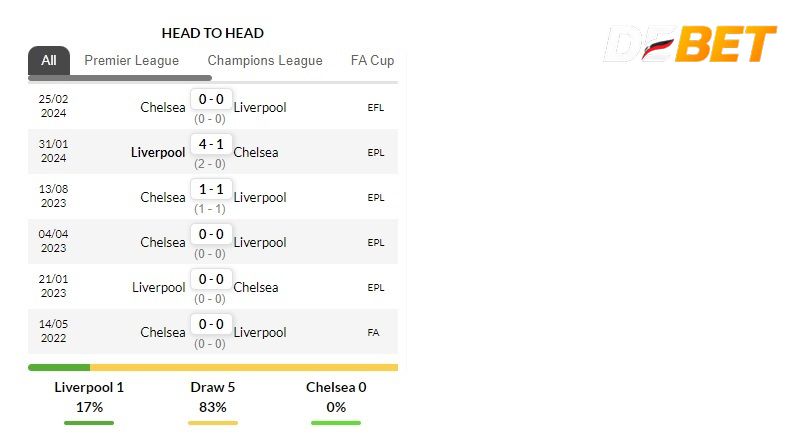The image size is (800, 438).
Task: Click the Liverpool 1 stat label
Action: pyautogui.click(x=89, y=387)
